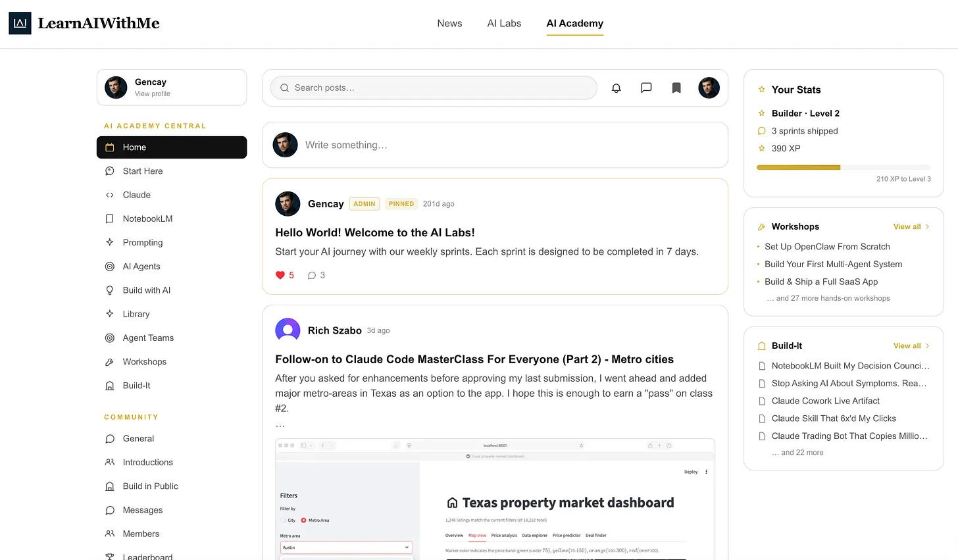Viewport: 958px width, 560px height.
Task: Open chat messages icon in search bar
Action: pyautogui.click(x=646, y=88)
